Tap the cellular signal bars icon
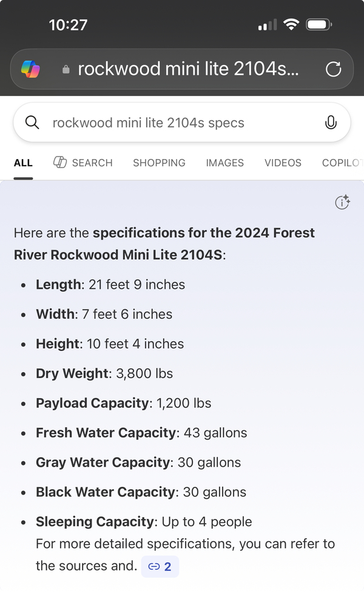The image size is (364, 607). tap(268, 25)
